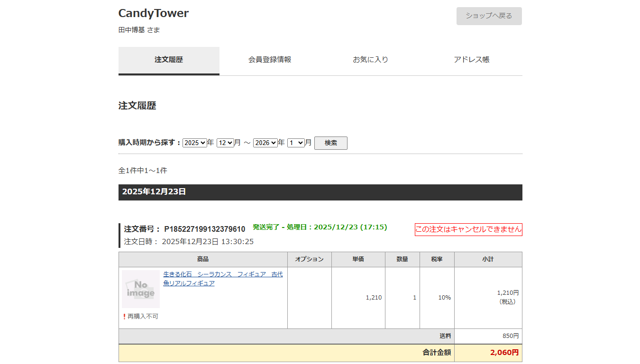
Task: Click order number P185227199132379610
Action: [x=204, y=229]
